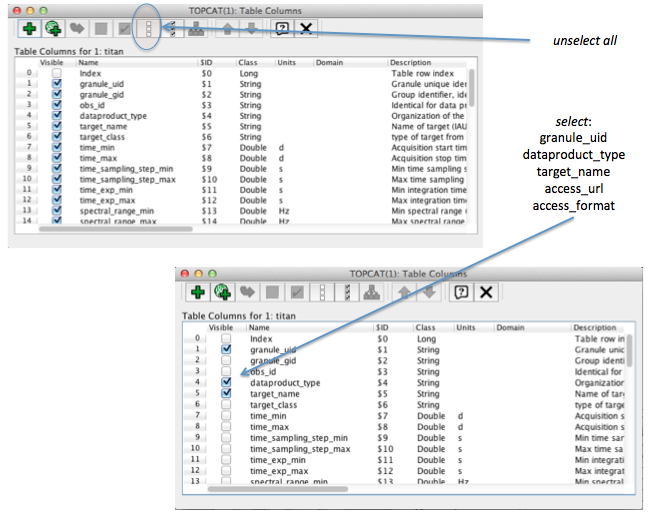Click 'Acquisition start tim' description in fully checked window

[x=429, y=147]
